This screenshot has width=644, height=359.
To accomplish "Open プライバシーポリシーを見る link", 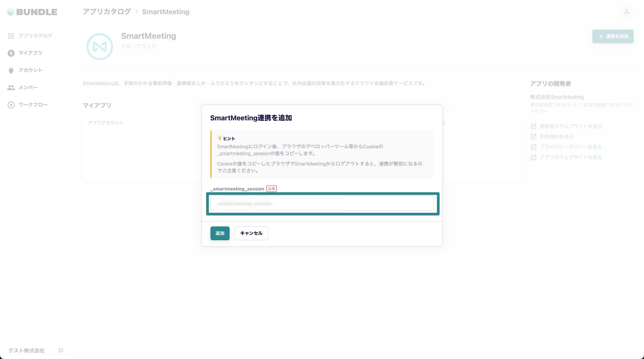I will [571, 147].
